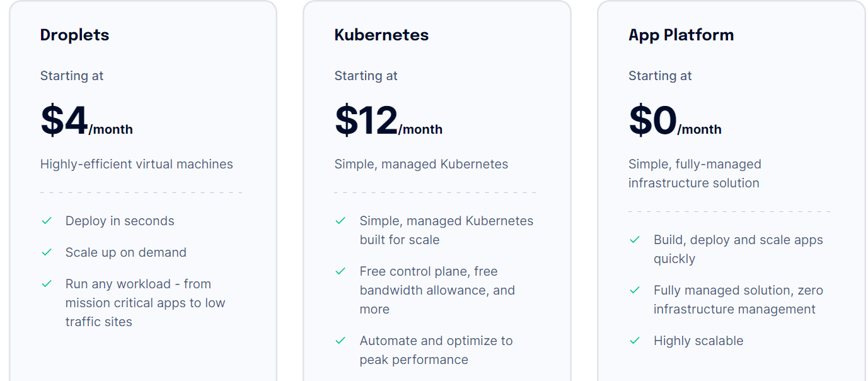The height and width of the screenshot is (381, 868).
Task: Click the checkmark beside Free control plane
Action: tap(340, 271)
